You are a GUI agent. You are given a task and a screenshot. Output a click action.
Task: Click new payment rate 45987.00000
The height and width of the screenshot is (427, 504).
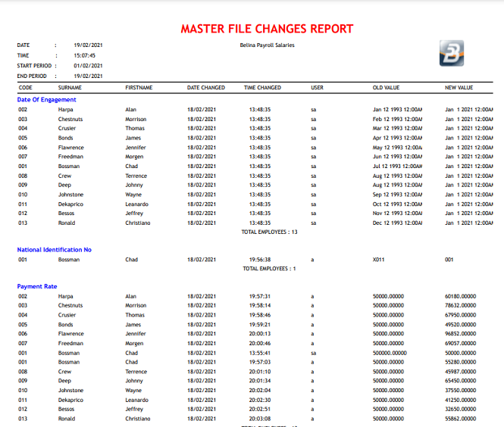point(460,372)
